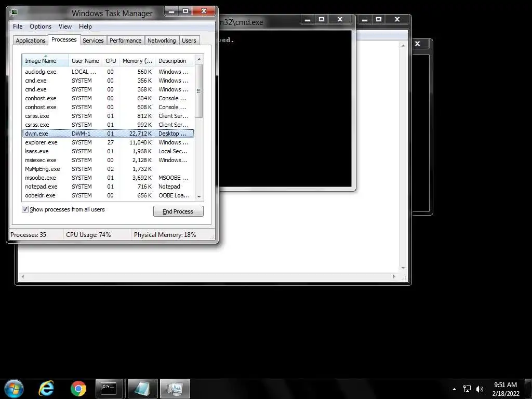Select the audiodg.exe process row
Viewport: 532px width, 399px height.
click(x=108, y=72)
